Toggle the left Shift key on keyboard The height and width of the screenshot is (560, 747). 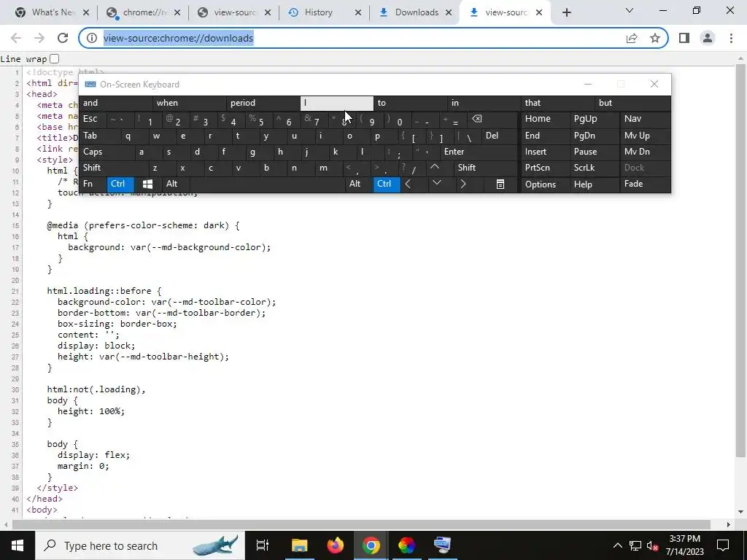[x=113, y=168]
